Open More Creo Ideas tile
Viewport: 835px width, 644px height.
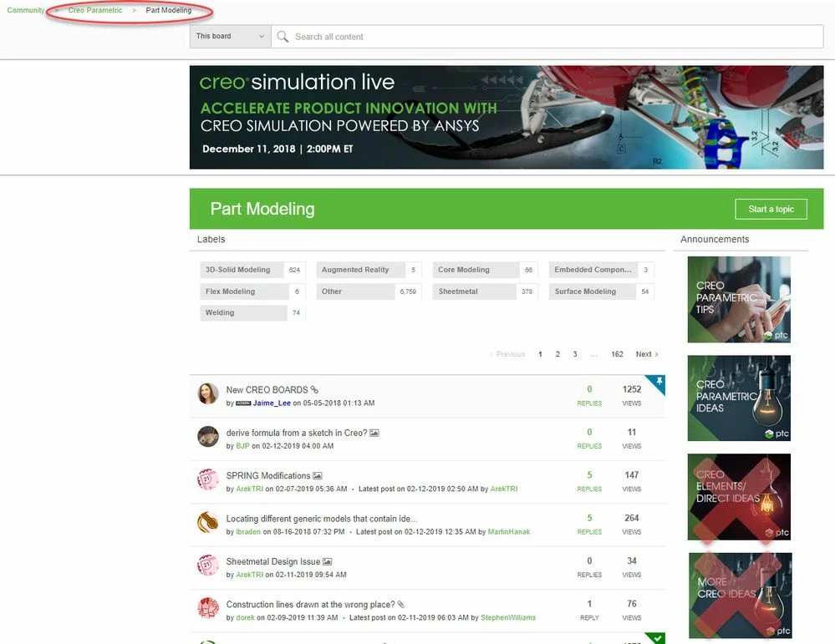point(740,596)
